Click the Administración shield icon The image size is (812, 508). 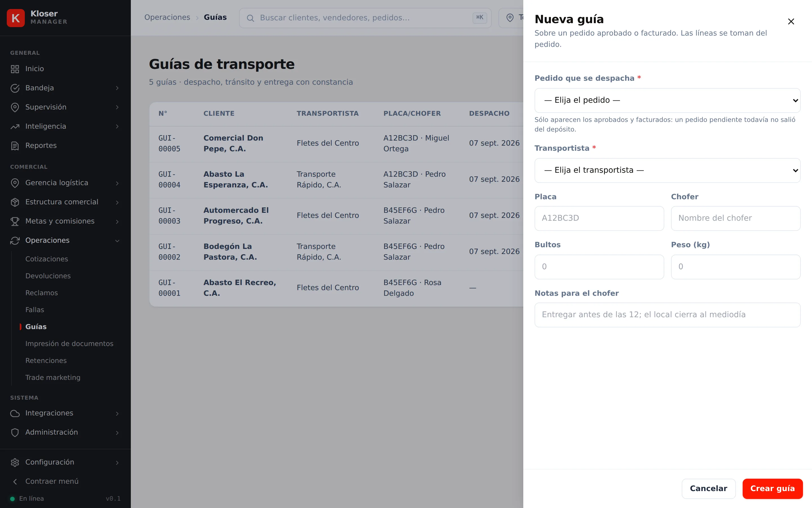[15, 432]
